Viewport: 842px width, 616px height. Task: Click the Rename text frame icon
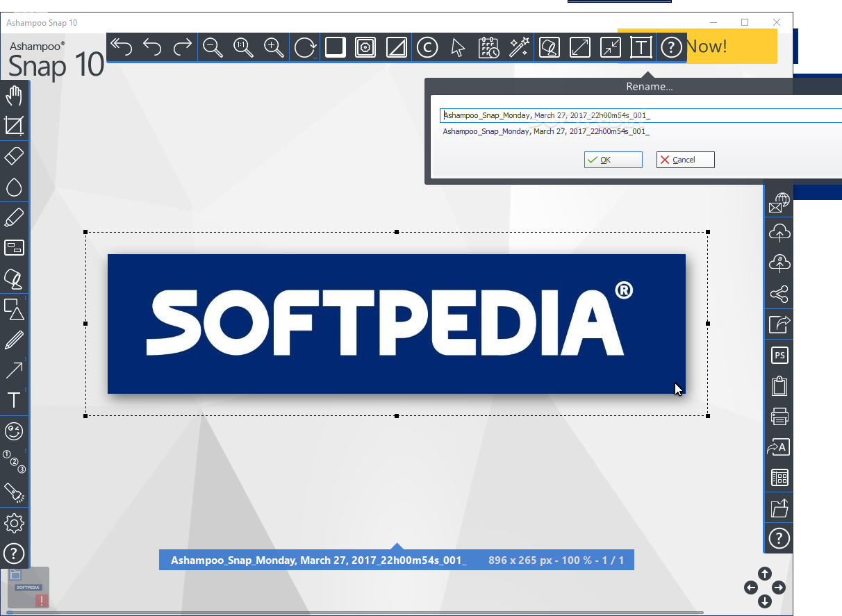[x=641, y=47]
